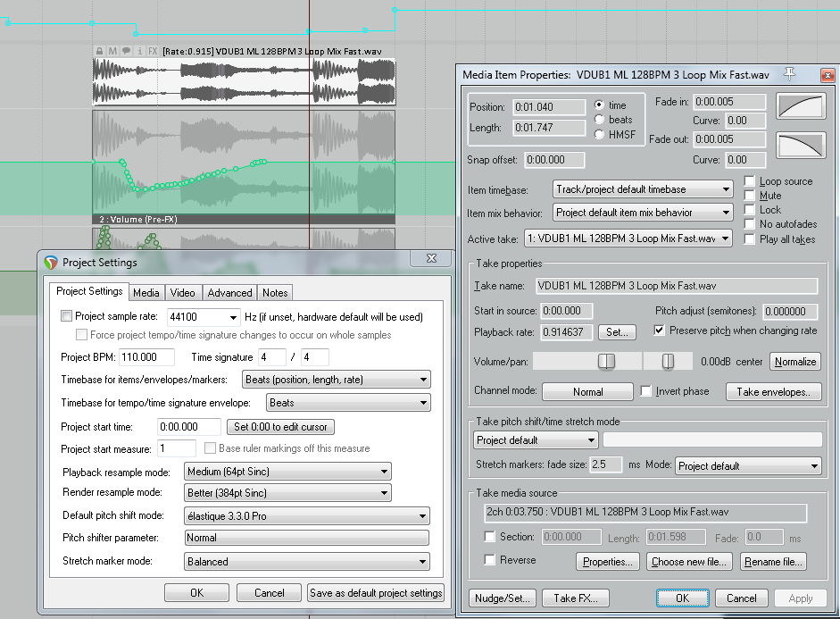Open the item FX chain icon
The image size is (840, 619).
[153, 52]
